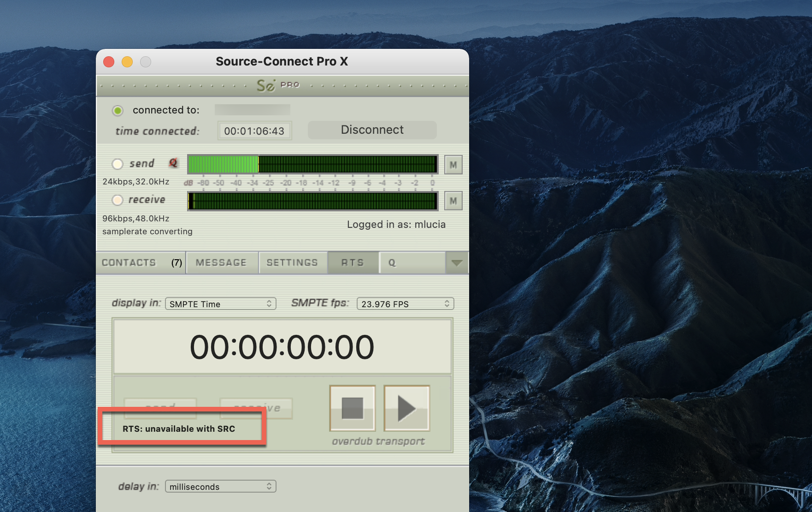This screenshot has height=512, width=812.
Task: Toggle the receive indicator light
Action: [118, 200]
